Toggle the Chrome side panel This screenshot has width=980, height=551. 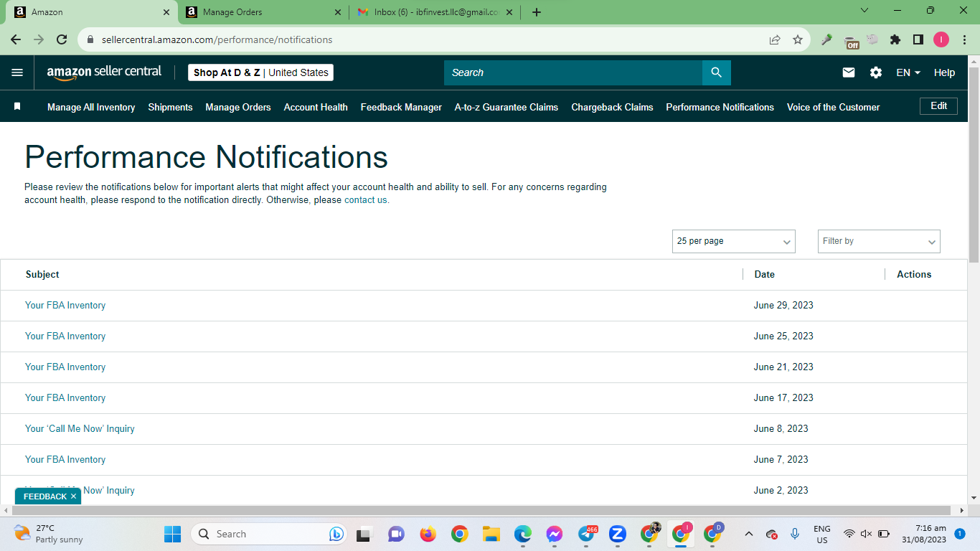[918, 40]
